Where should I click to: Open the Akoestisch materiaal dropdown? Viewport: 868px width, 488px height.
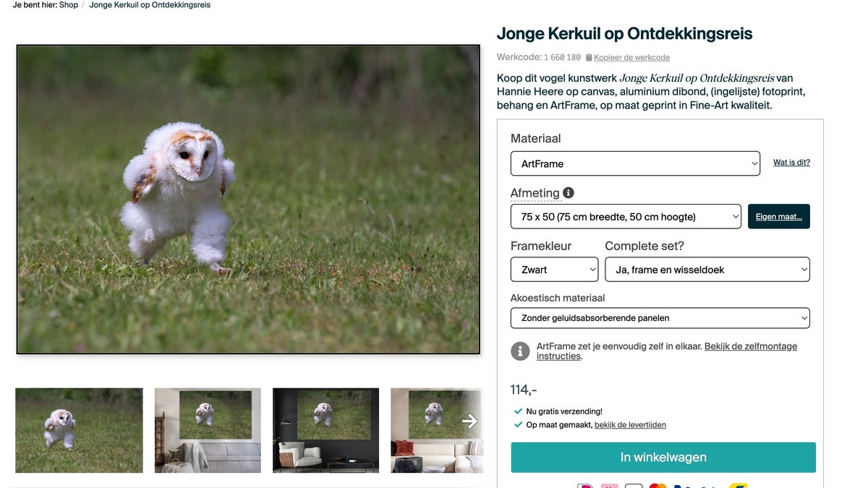[660, 318]
